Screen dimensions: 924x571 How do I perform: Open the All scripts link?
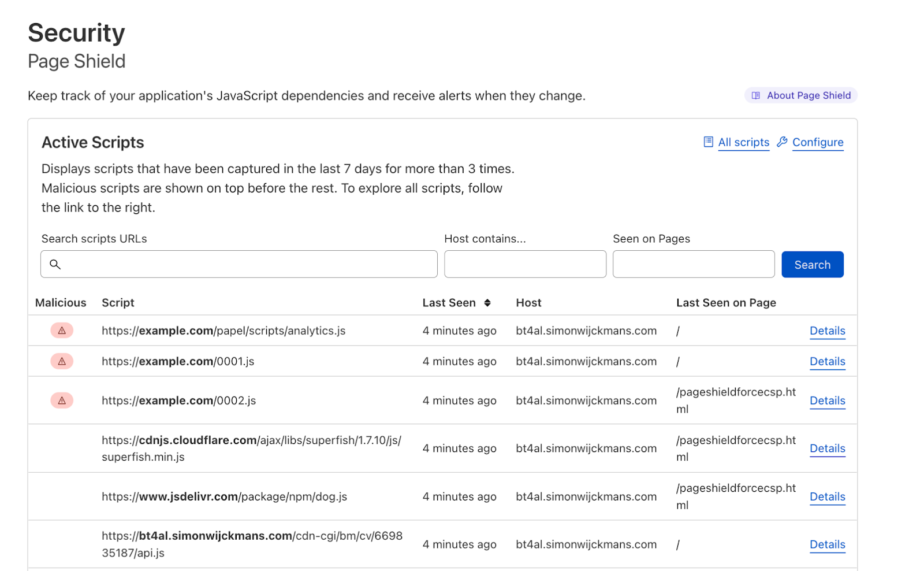pos(743,142)
